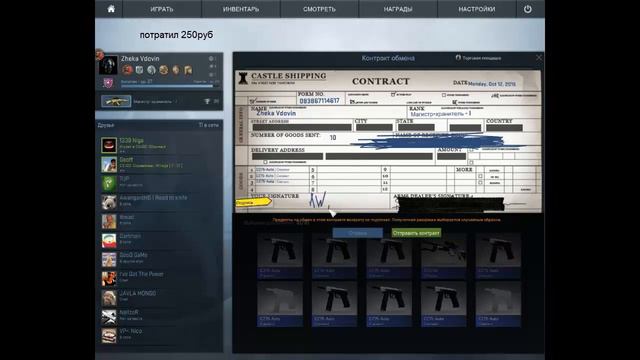Select third pistol item in bottom row
The height and width of the screenshot is (360, 640).
pyautogui.click(x=389, y=304)
